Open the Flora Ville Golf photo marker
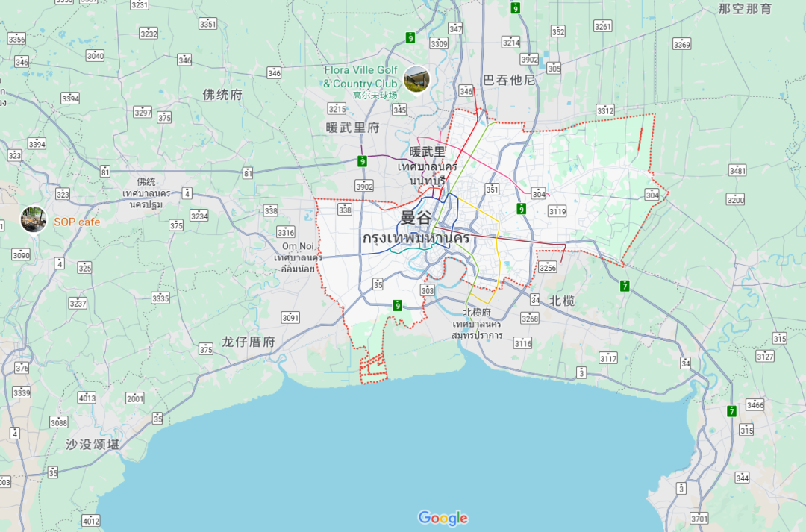Screen dimensions: 806x532 pos(416,80)
